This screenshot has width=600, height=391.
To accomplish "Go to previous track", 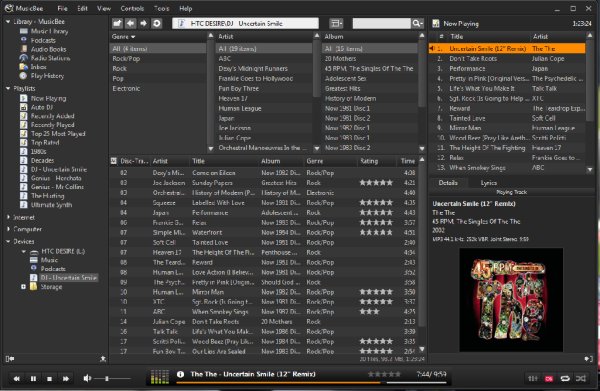I will 16,378.
